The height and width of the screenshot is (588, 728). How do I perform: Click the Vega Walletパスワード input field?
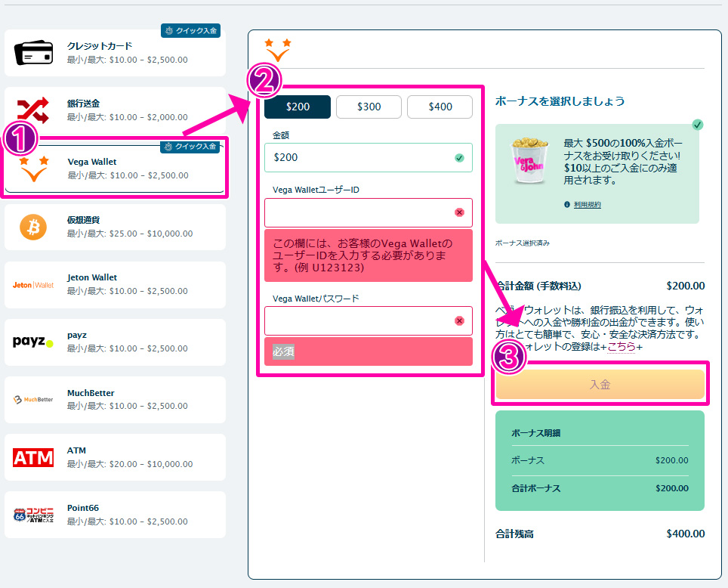tap(369, 320)
